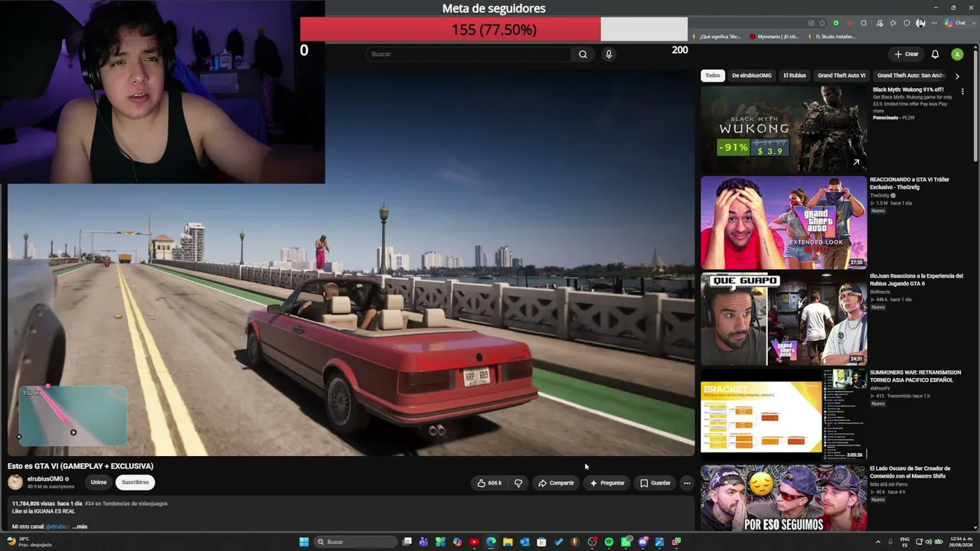Image resolution: width=980 pixels, height=551 pixels.
Task: Click the YouTube search magnifier button
Action: point(583,54)
